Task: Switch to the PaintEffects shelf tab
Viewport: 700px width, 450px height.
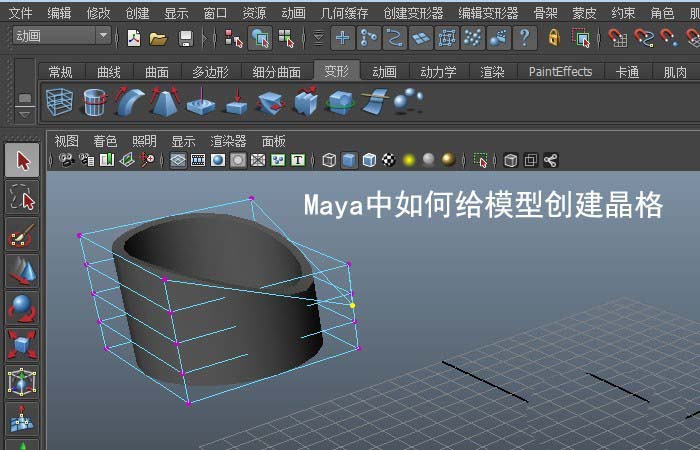Action: tap(560, 72)
